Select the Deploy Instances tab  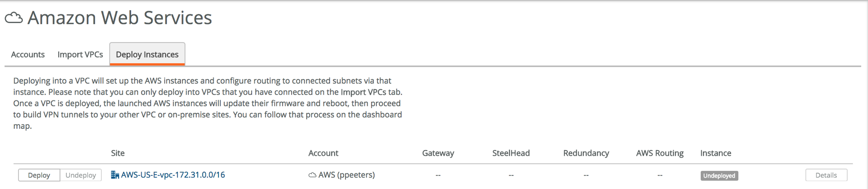[147, 55]
